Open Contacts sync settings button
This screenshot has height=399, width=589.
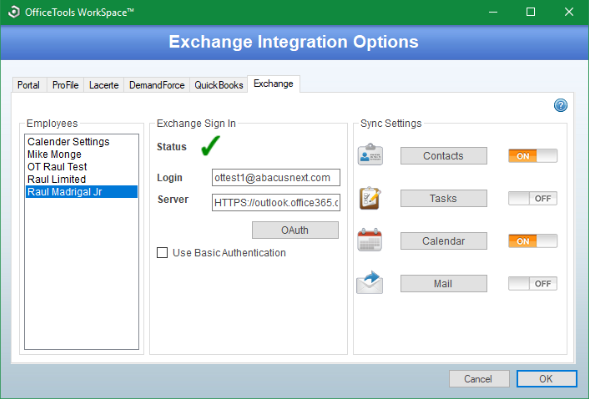pos(444,156)
